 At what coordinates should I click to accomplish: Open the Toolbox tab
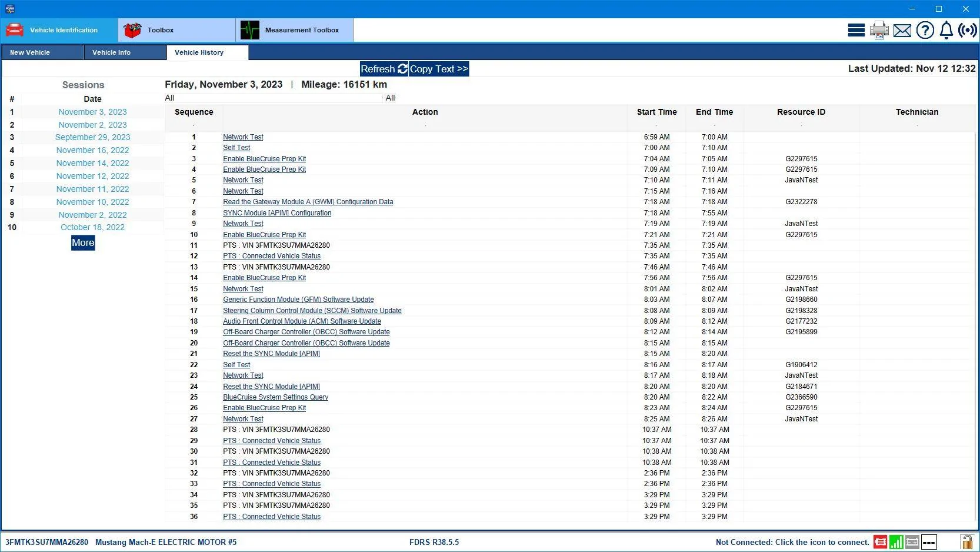click(x=176, y=30)
